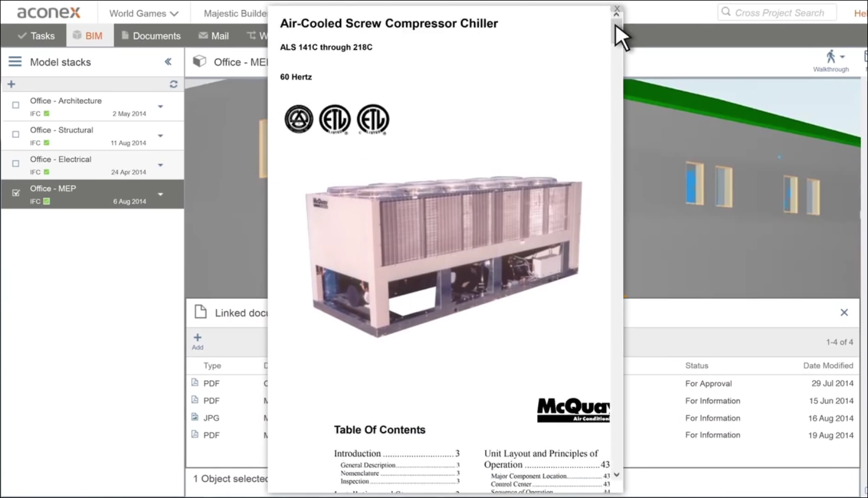Check the Office - Electrical model checkbox

pos(16,164)
